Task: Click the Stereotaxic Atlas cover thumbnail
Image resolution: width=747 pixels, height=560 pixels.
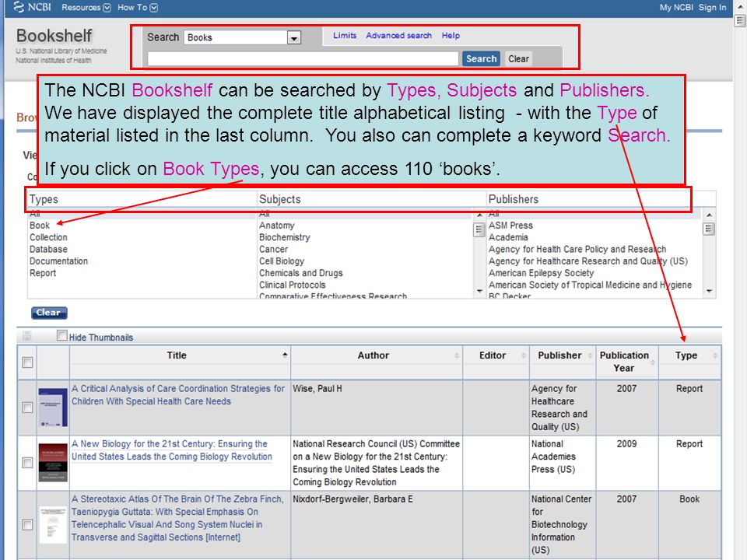Action: (x=53, y=525)
